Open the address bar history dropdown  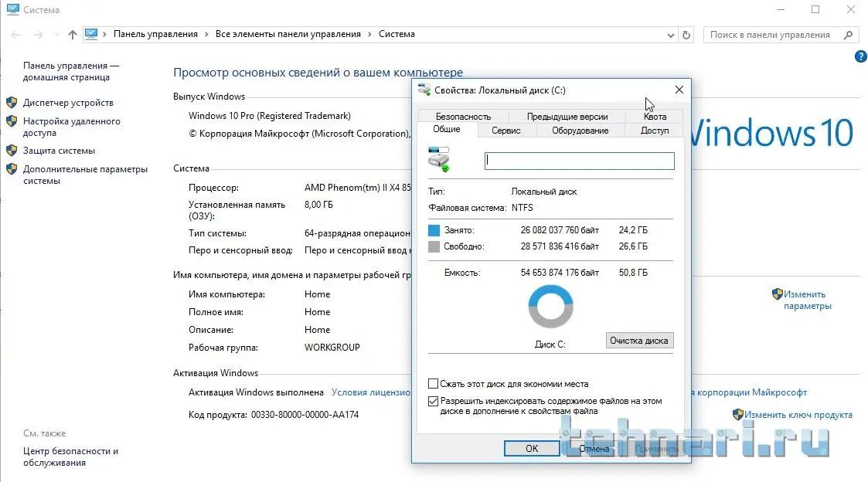(671, 35)
